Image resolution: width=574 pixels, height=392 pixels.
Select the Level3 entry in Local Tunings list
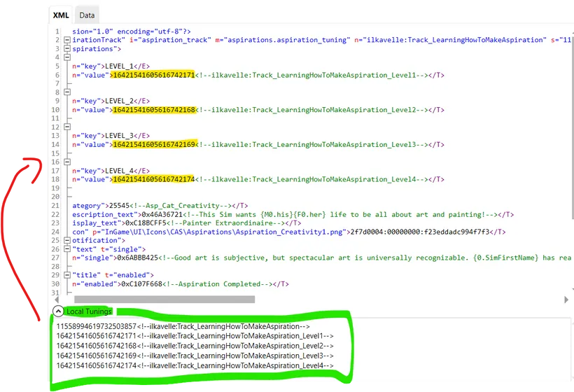(195, 356)
